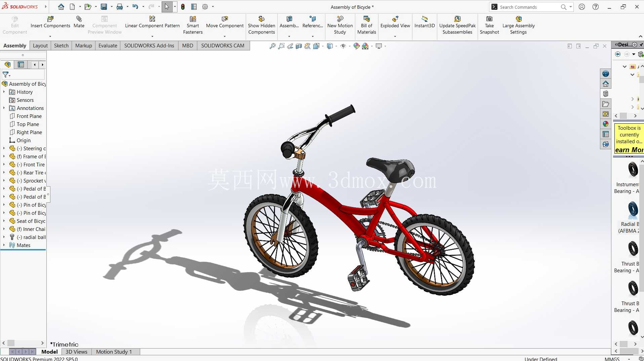This screenshot has height=361, width=644.
Task: Click Zoom to Fit magnifier icon
Action: [x=273, y=46]
